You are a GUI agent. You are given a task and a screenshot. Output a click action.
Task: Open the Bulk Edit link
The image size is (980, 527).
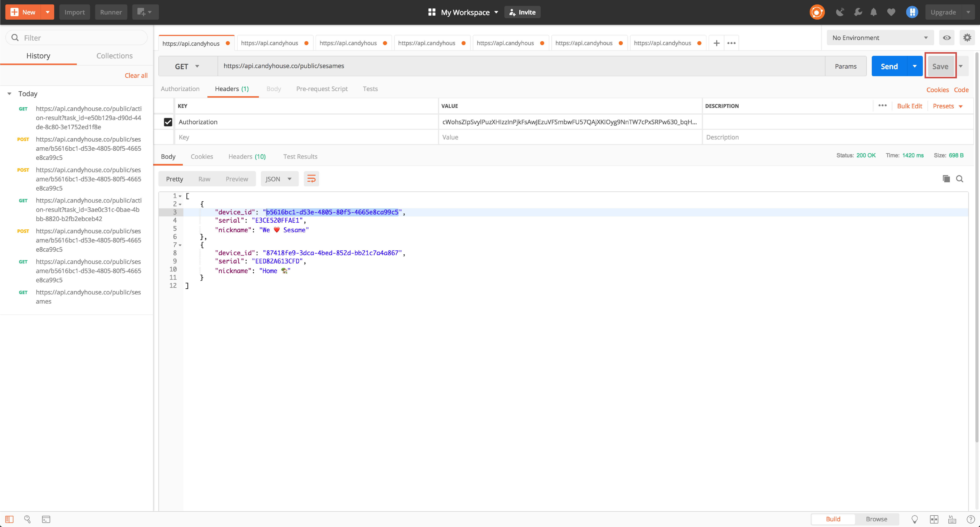coord(909,106)
